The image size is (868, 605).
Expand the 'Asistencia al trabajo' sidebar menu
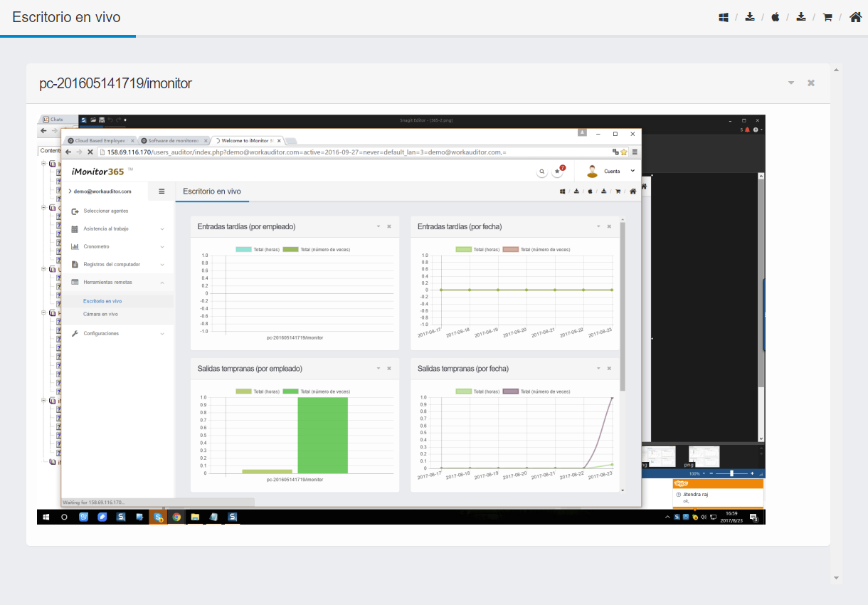105,228
